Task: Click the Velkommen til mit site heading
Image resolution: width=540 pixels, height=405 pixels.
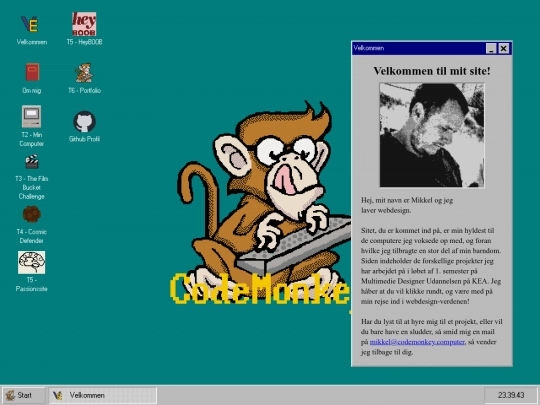Action: coord(432,71)
